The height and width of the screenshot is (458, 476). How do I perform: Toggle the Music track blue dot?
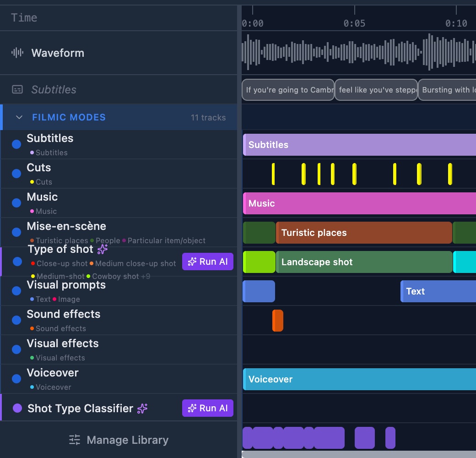point(16,202)
